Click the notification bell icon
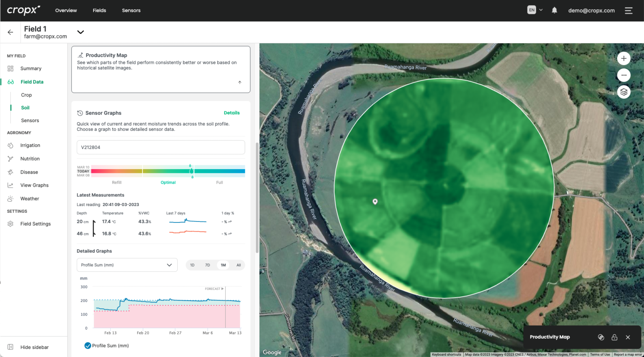Screen dimensions: 644x357 (x=554, y=10)
